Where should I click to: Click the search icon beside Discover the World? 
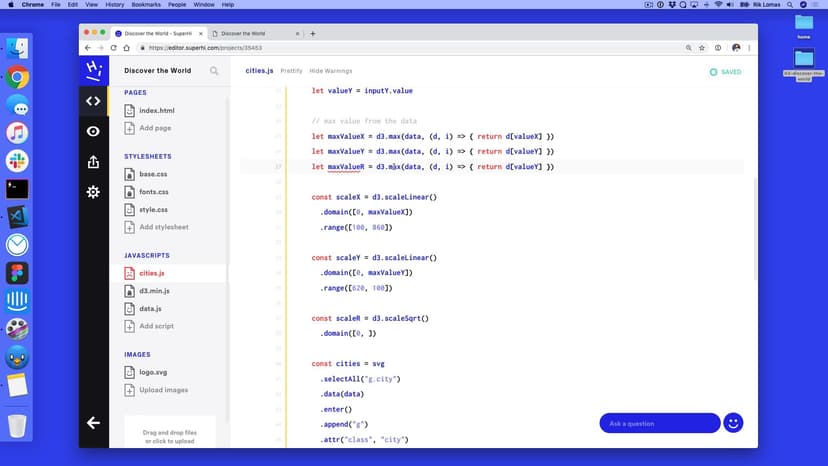(x=214, y=71)
